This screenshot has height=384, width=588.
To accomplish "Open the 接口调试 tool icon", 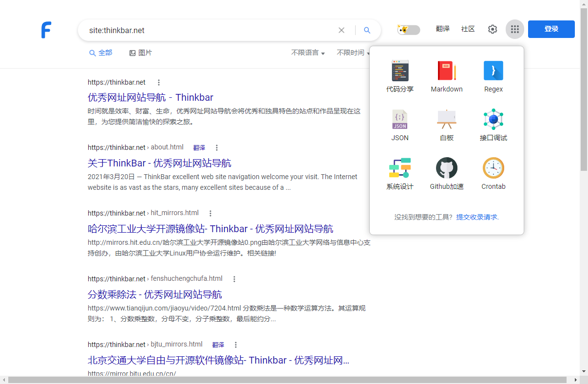I will [x=493, y=119].
